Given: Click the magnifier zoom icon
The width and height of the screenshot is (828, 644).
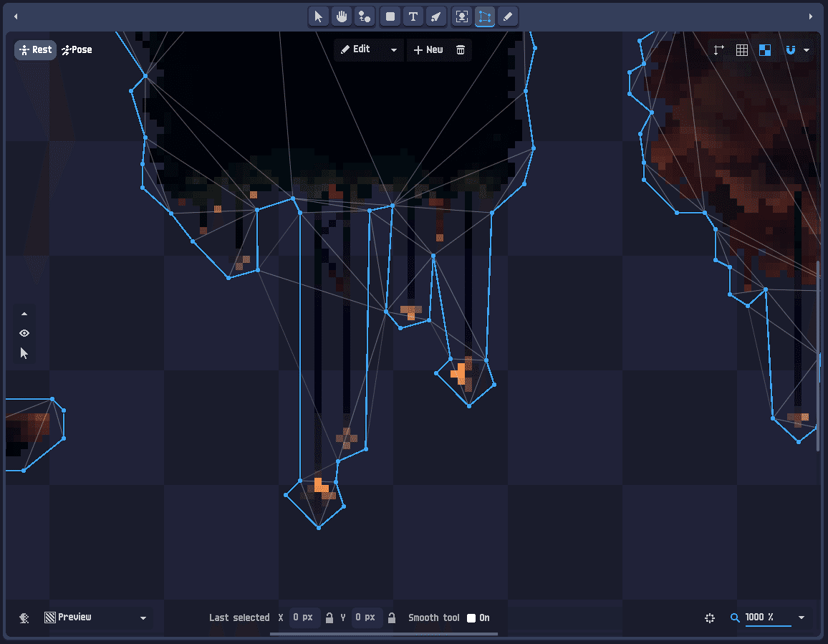Looking at the screenshot, I should (x=735, y=617).
